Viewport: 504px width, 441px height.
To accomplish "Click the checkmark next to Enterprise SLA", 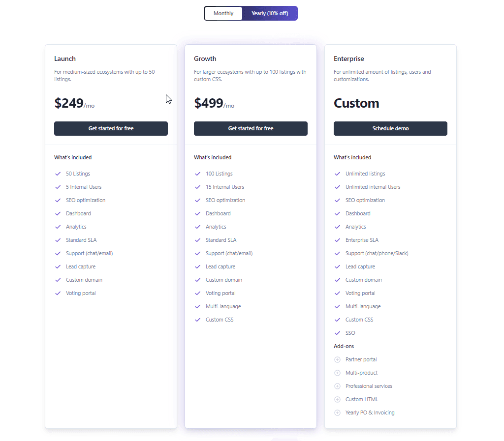I will tap(337, 240).
